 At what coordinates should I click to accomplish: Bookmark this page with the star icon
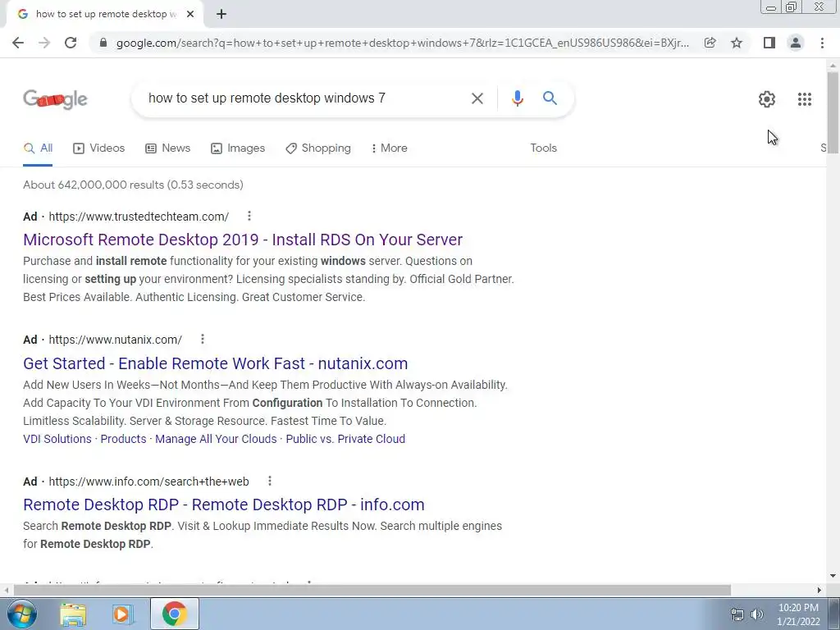click(x=737, y=43)
